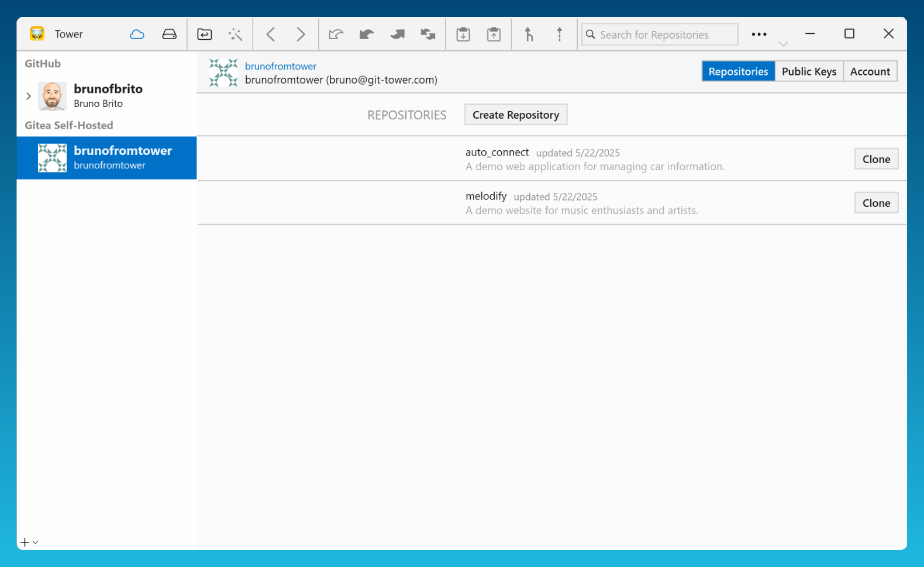This screenshot has height=567, width=924.
Task: Open the Account tab
Action: tap(870, 71)
